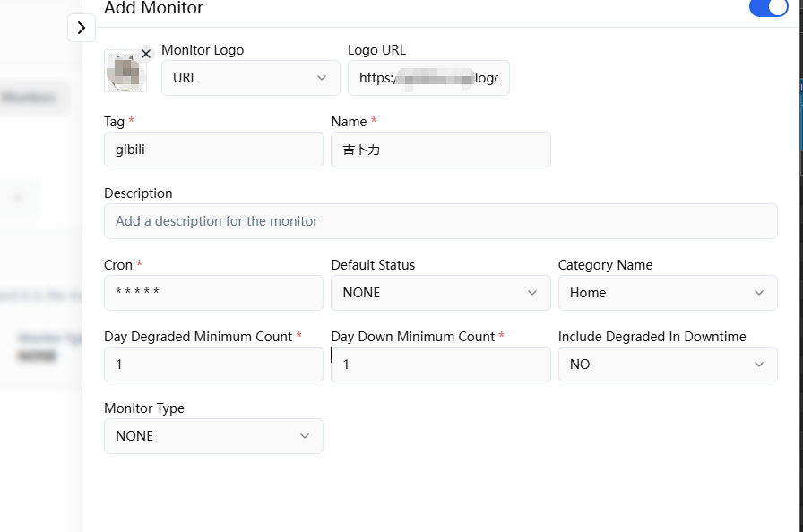Image resolution: width=803 pixels, height=532 pixels.
Task: Open the Default Status dropdown
Action: 441,293
